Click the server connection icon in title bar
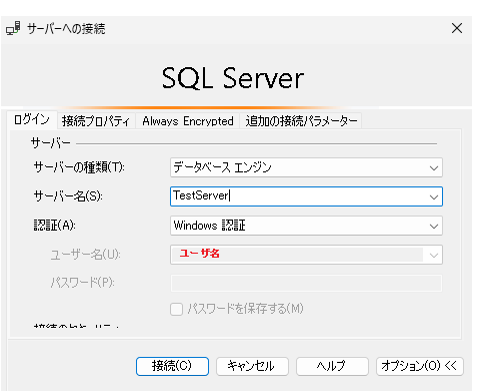Viewport: 486px width, 391px height. coord(13,28)
